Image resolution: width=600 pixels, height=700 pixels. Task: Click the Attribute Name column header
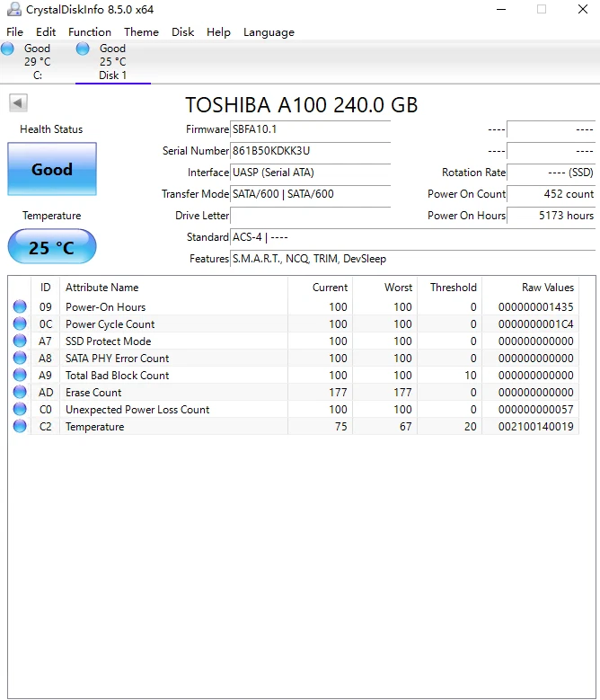click(173, 287)
